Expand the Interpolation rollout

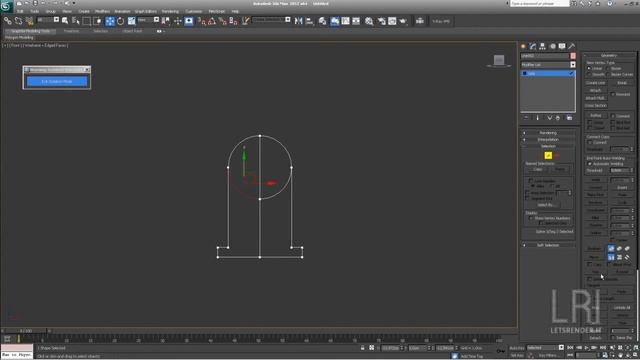coord(548,140)
